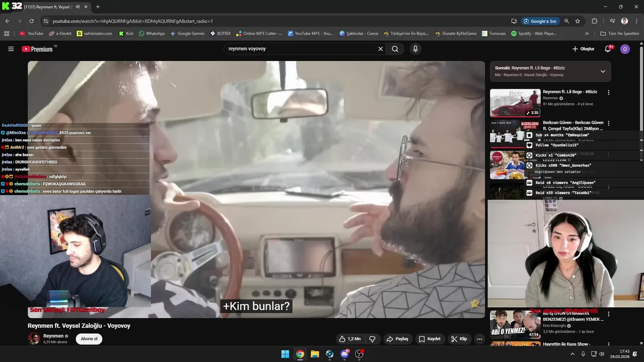The image size is (644, 362).
Task: Select the Reynmen ft. Veysel tab
Action: (x=49, y=7)
